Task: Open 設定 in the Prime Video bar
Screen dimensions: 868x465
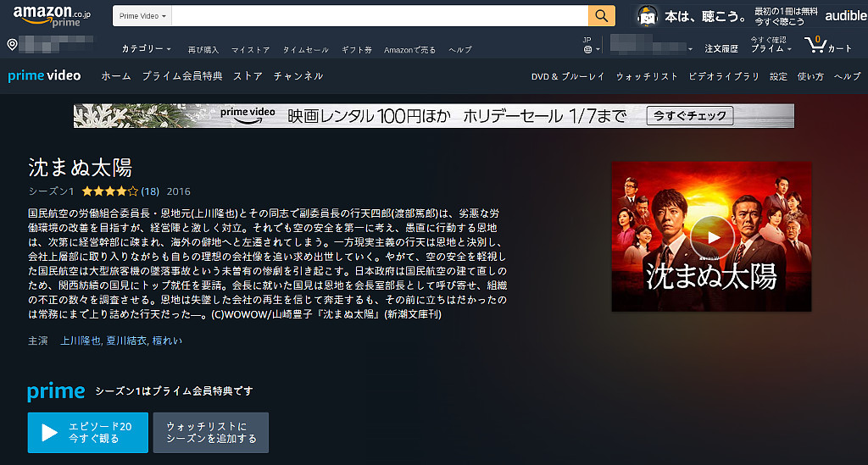Action: (778, 77)
